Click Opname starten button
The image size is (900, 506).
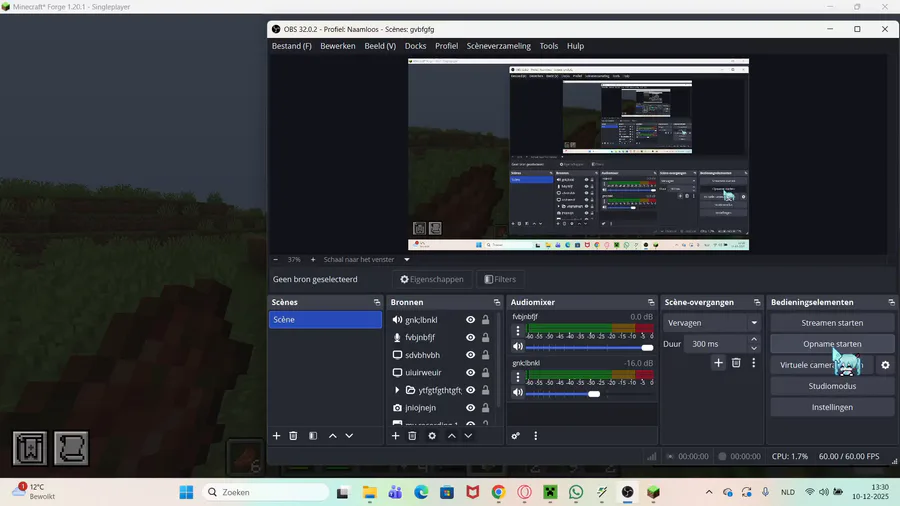pyautogui.click(x=832, y=344)
